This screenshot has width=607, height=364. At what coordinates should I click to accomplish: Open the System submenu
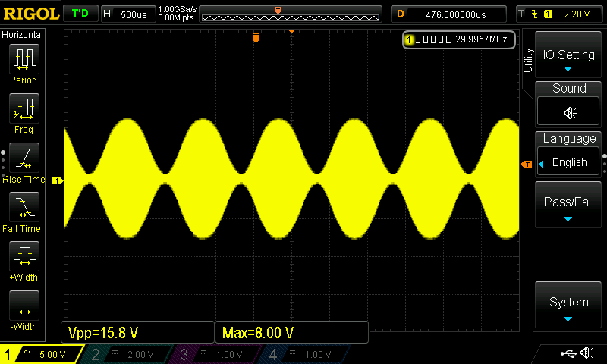[x=568, y=305]
